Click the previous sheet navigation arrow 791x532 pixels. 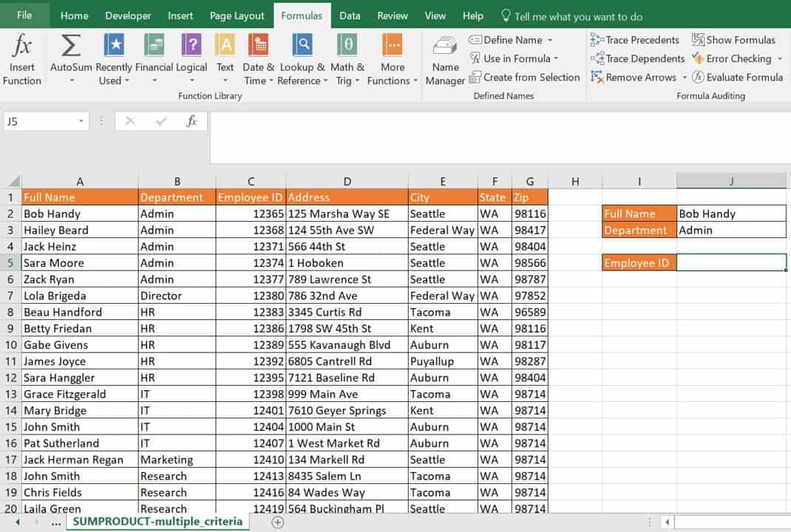click(x=18, y=522)
